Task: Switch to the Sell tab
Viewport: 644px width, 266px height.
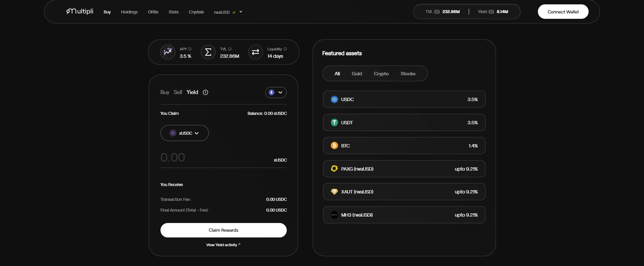Action: (178, 92)
